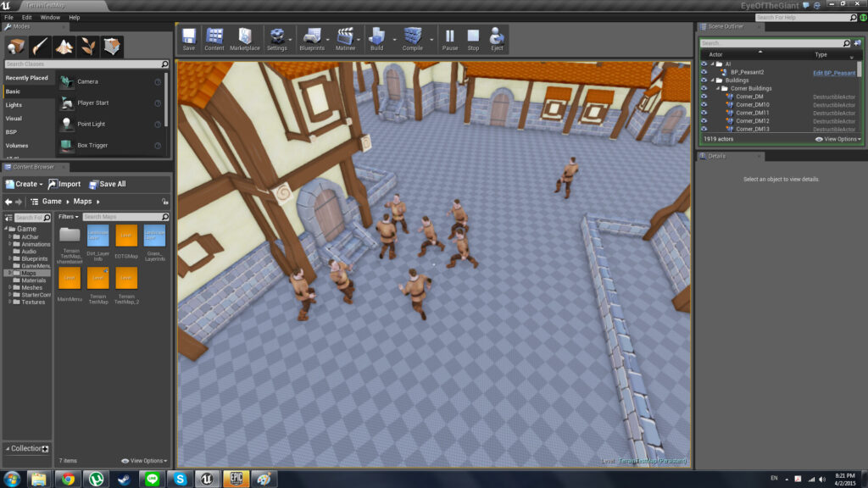Image resolution: width=868 pixels, height=488 pixels.
Task: Collapse the Buildings folder in Scene Outliner
Action: (713, 79)
